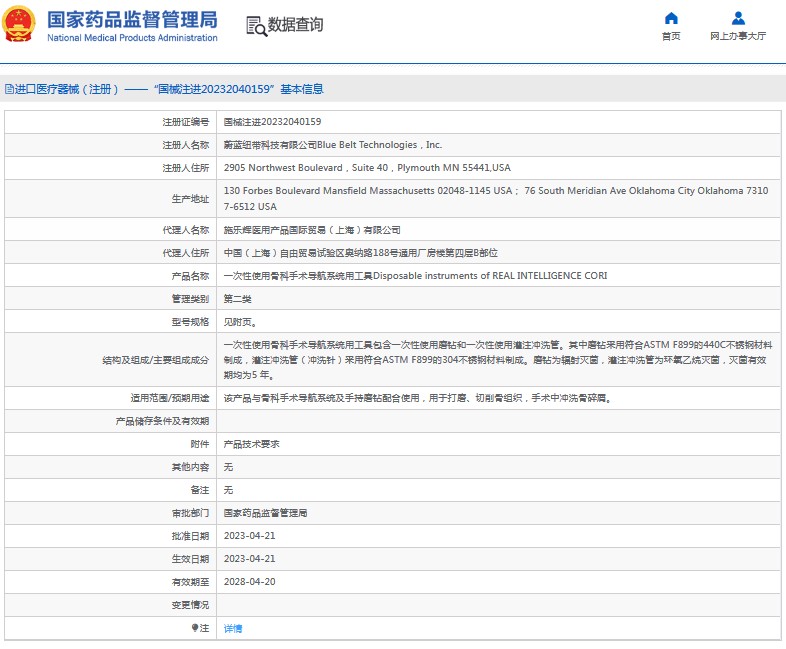This screenshot has height=649, width=786.
Task: Click the national emblem logo
Action: (x=19, y=25)
